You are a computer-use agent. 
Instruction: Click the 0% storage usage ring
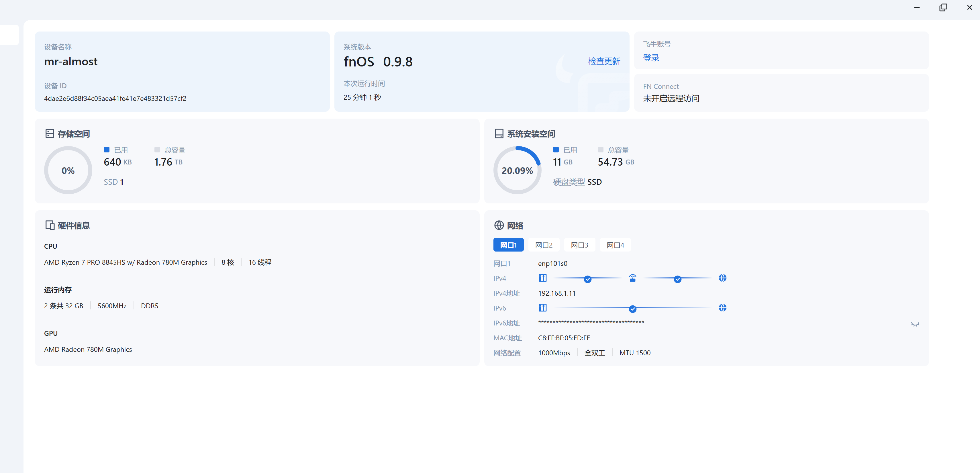pyautogui.click(x=68, y=170)
